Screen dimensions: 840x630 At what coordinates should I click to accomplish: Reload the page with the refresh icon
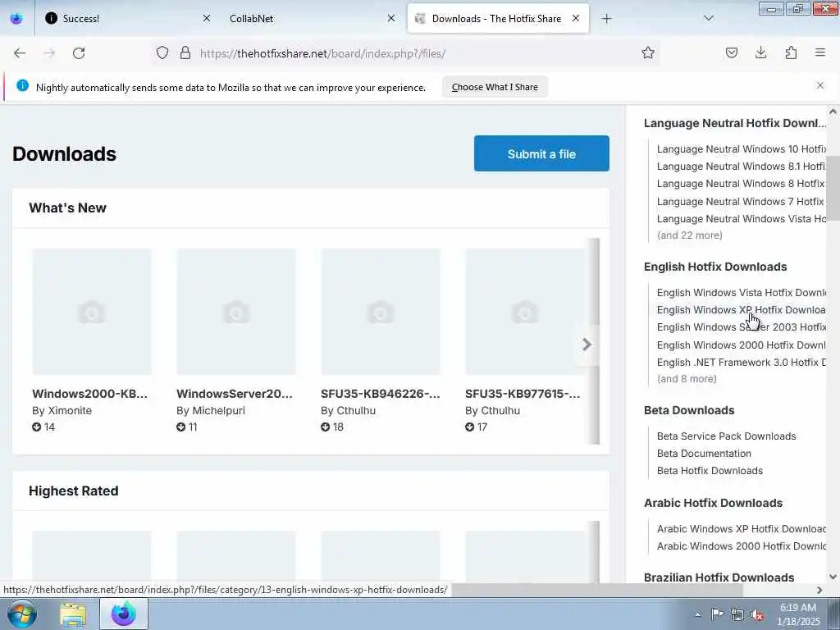(x=79, y=53)
